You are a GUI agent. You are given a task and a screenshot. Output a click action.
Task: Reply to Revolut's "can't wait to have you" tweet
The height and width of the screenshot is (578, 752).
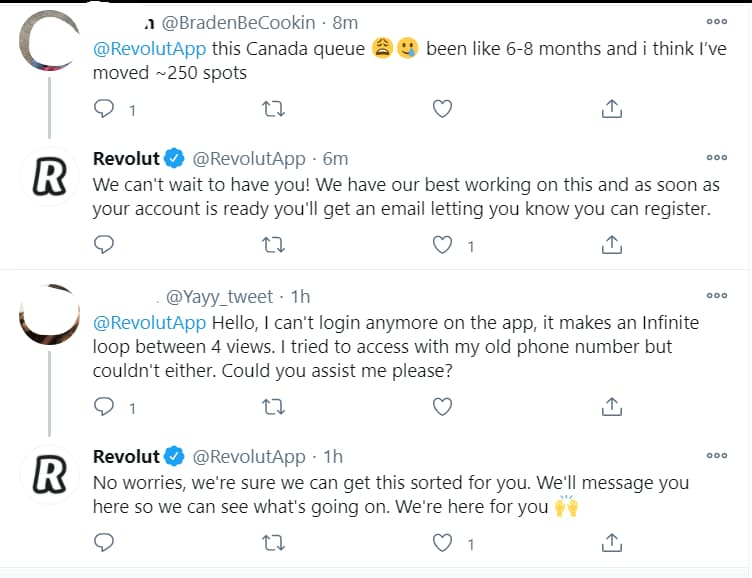tap(104, 244)
